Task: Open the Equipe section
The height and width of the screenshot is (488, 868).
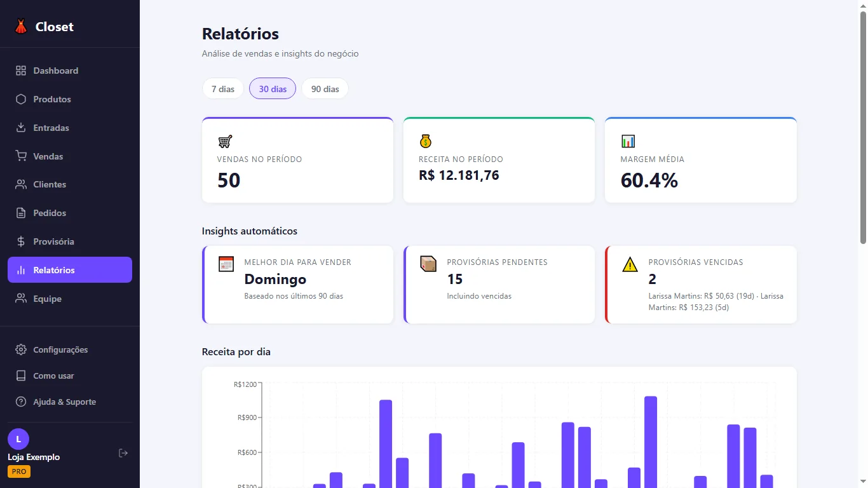Action: 70,299
